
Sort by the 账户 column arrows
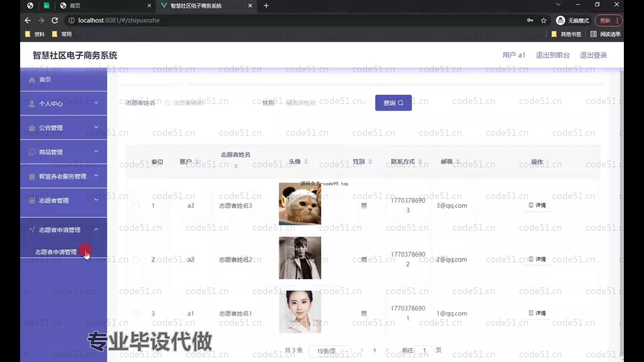pyautogui.click(x=197, y=162)
